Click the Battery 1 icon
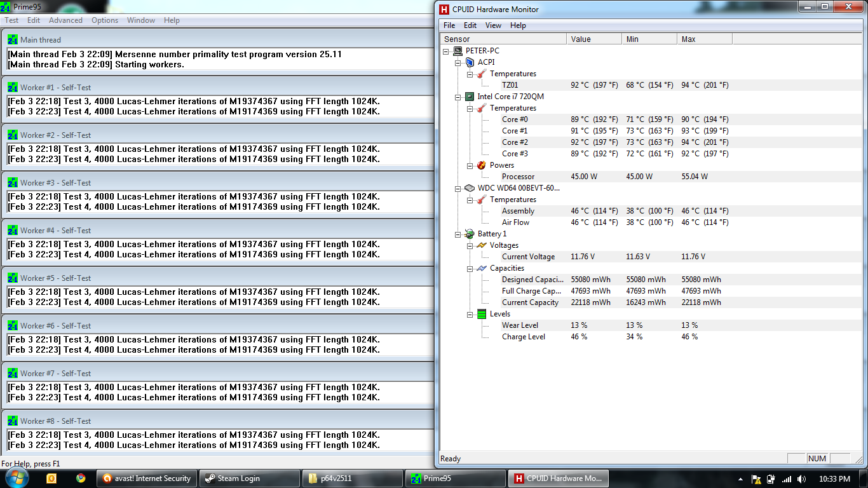 [x=470, y=234]
